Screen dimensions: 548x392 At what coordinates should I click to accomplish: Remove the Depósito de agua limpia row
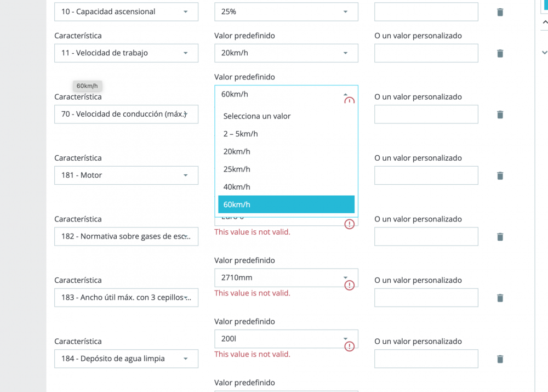point(500,359)
